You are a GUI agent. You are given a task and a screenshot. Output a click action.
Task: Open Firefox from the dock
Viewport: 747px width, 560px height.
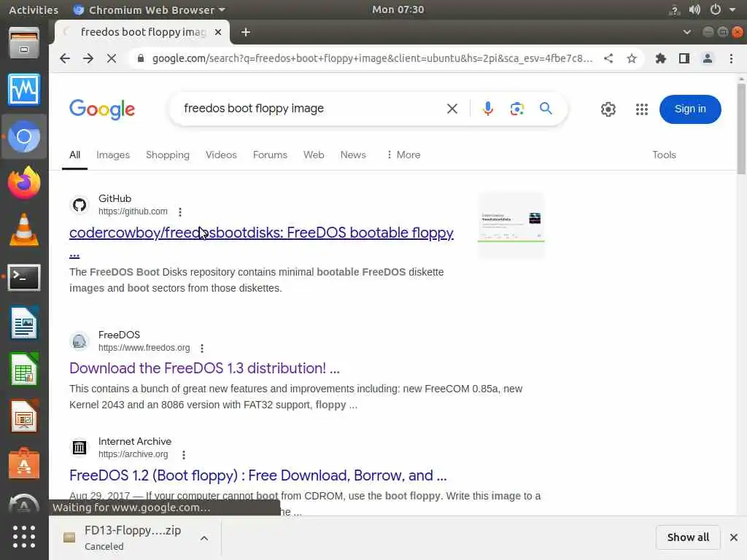pyautogui.click(x=24, y=183)
